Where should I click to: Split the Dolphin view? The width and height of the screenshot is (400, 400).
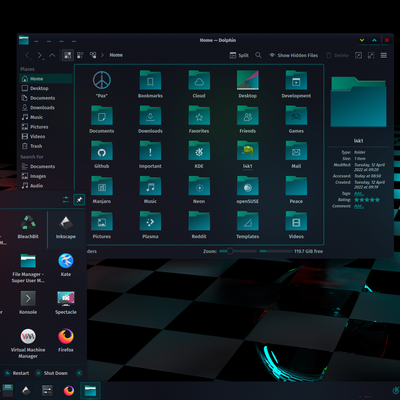pos(239,55)
